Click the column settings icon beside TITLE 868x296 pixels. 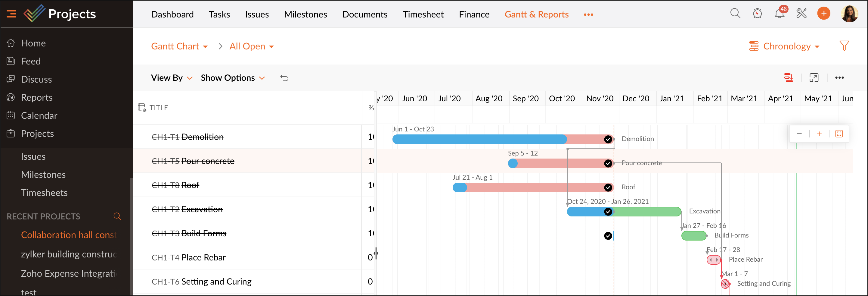click(x=142, y=108)
